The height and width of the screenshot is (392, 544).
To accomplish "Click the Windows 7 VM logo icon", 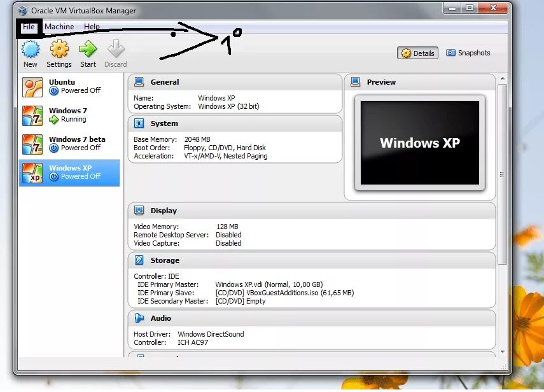I will [x=32, y=116].
